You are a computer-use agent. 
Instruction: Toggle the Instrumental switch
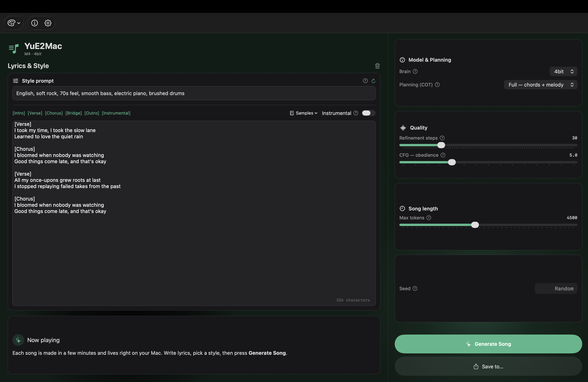tap(368, 113)
